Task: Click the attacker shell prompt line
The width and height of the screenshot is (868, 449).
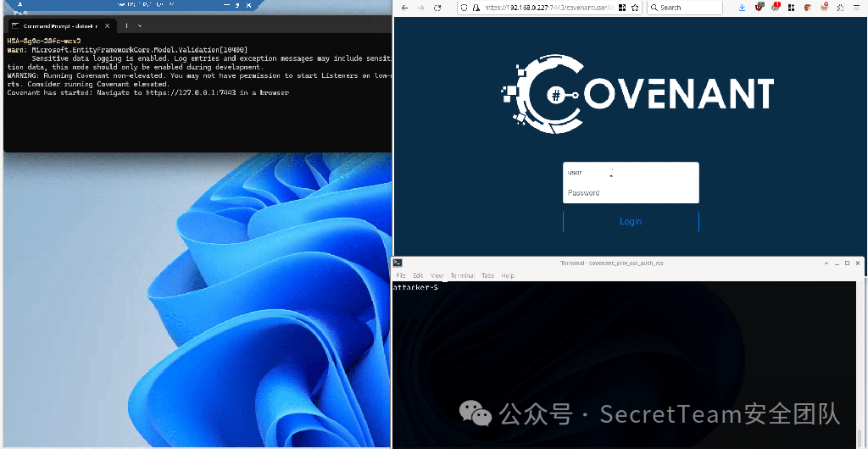Action: pyautogui.click(x=415, y=287)
